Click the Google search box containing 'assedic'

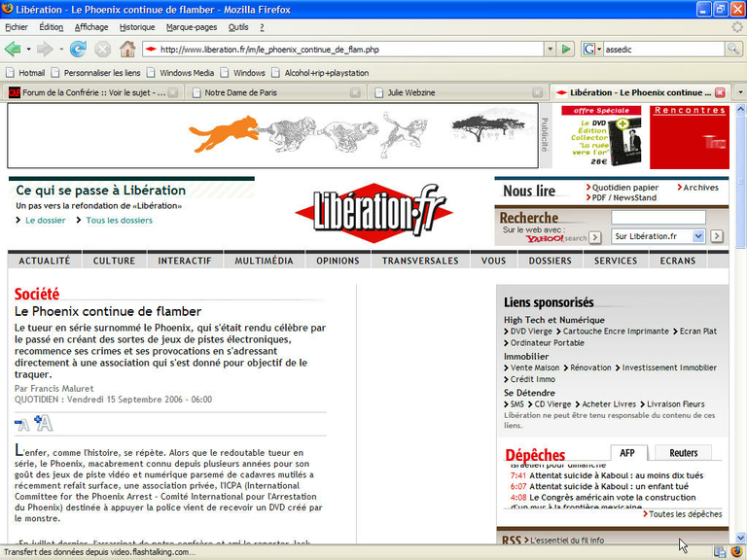tap(664, 49)
